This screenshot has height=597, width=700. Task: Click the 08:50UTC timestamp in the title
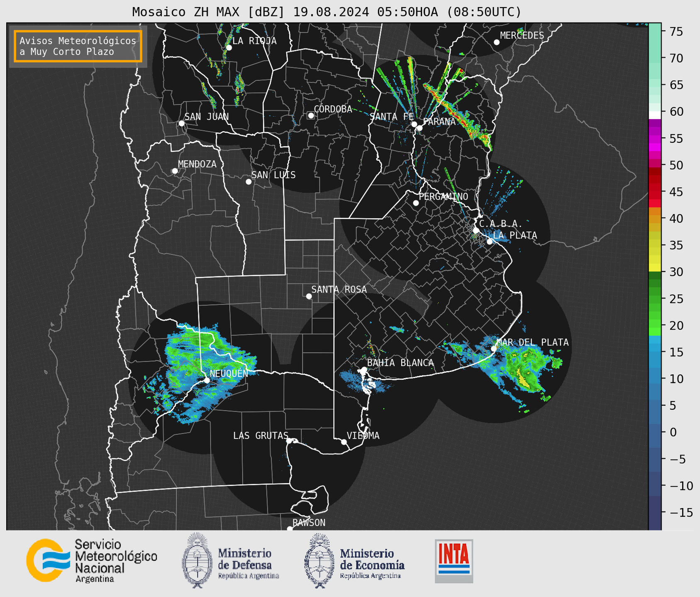pyautogui.click(x=483, y=12)
